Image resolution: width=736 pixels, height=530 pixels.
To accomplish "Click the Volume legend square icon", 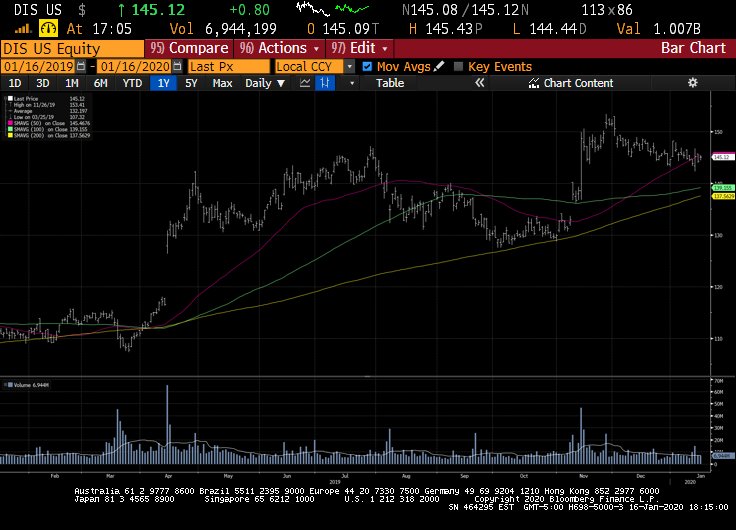I will pyautogui.click(x=10, y=385).
